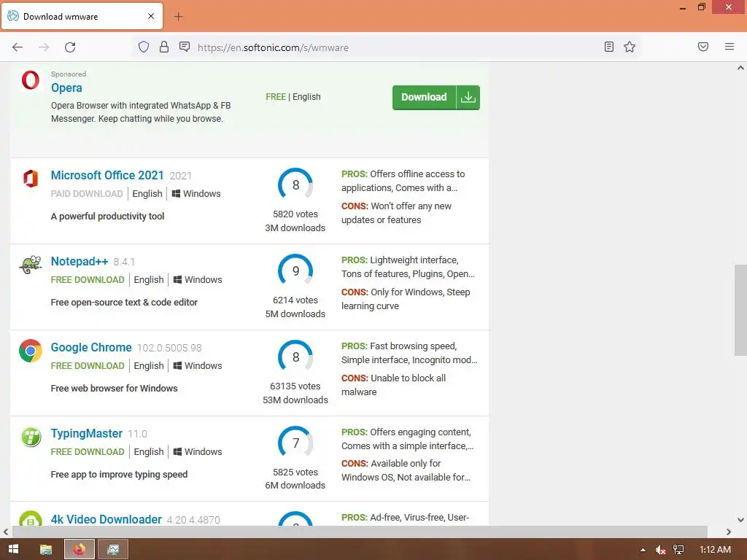Click the TypingMaster rating score 7
Image resolution: width=747 pixels, height=560 pixels.
tap(295, 443)
